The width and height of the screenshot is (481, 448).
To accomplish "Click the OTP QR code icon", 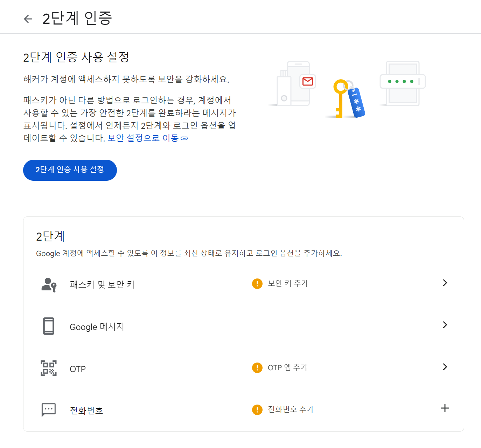I will [49, 368].
